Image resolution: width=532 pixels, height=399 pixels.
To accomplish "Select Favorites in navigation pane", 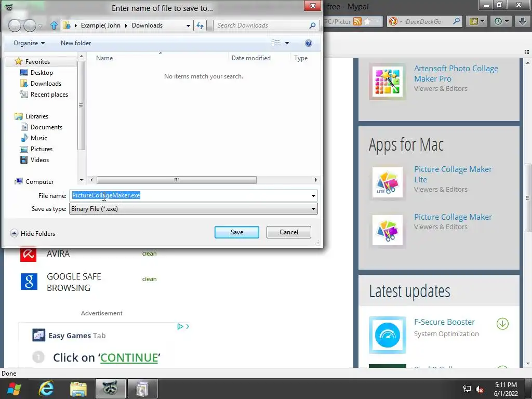I will tap(37, 61).
